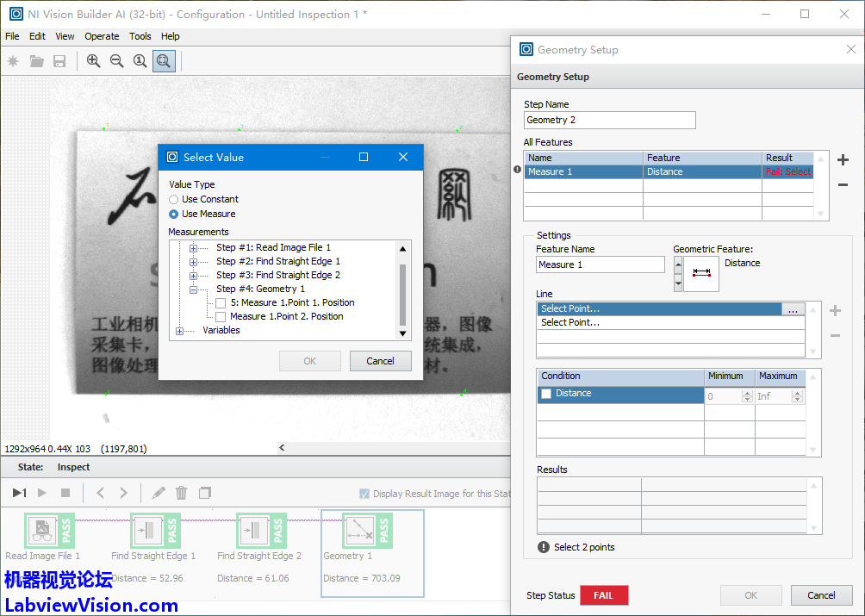The image size is (865, 616).
Task: Remove feature with the All Features minus
Action: (x=843, y=184)
